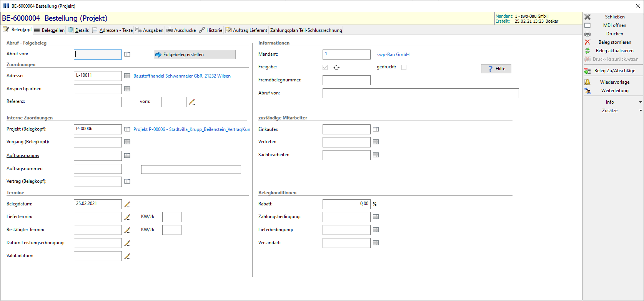Click the wide Abruf von field under Informationen
The image size is (644, 301).
(x=421, y=93)
